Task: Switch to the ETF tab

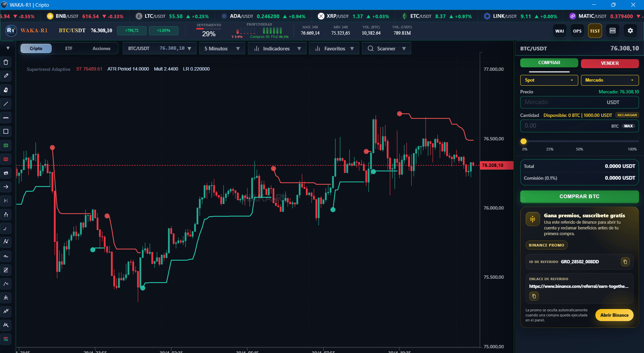Action: [x=69, y=48]
